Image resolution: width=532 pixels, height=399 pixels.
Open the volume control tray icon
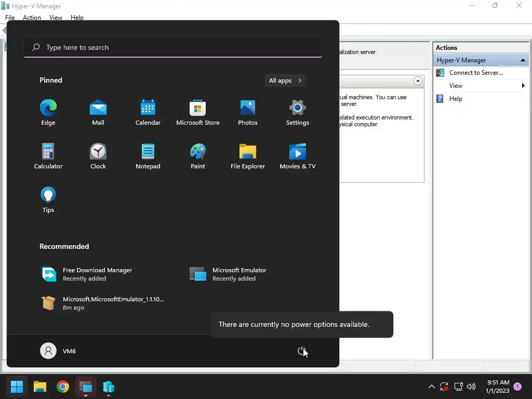click(x=471, y=387)
